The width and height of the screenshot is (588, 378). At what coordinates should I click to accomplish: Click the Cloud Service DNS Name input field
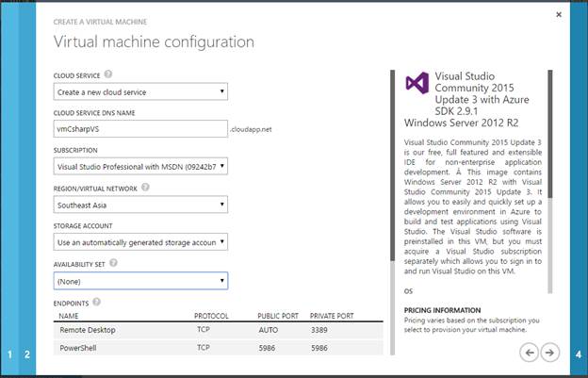click(140, 129)
